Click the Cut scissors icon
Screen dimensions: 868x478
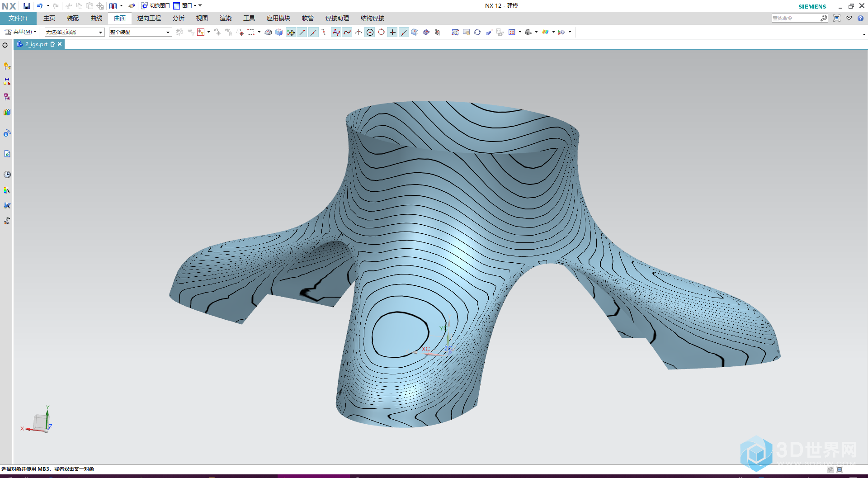(x=69, y=6)
